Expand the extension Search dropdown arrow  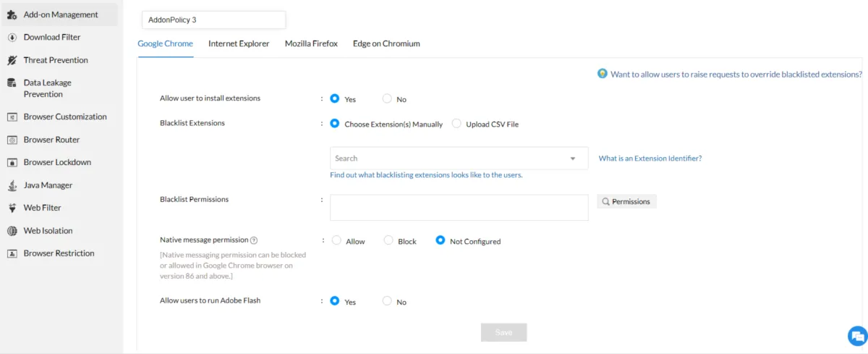point(573,159)
